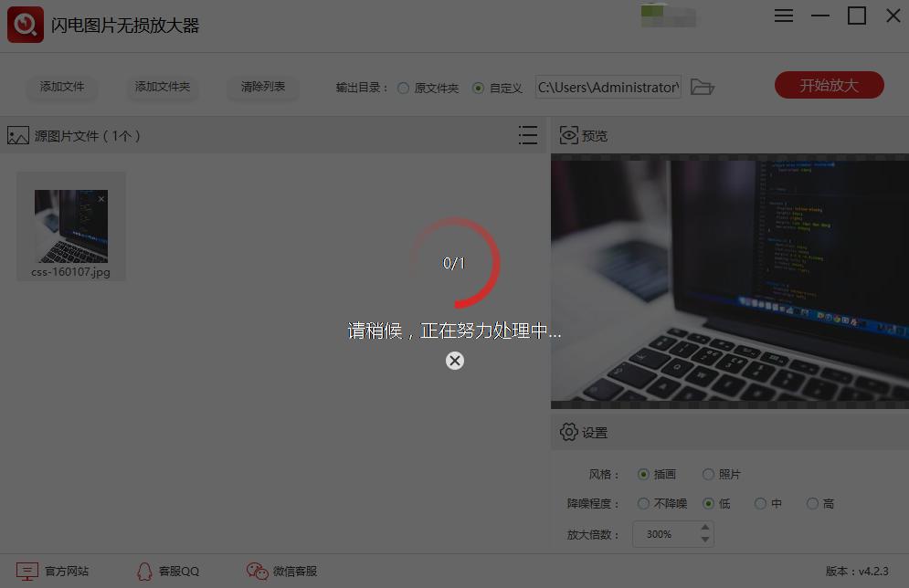
Task: Maximize the application window
Action: [x=857, y=16]
